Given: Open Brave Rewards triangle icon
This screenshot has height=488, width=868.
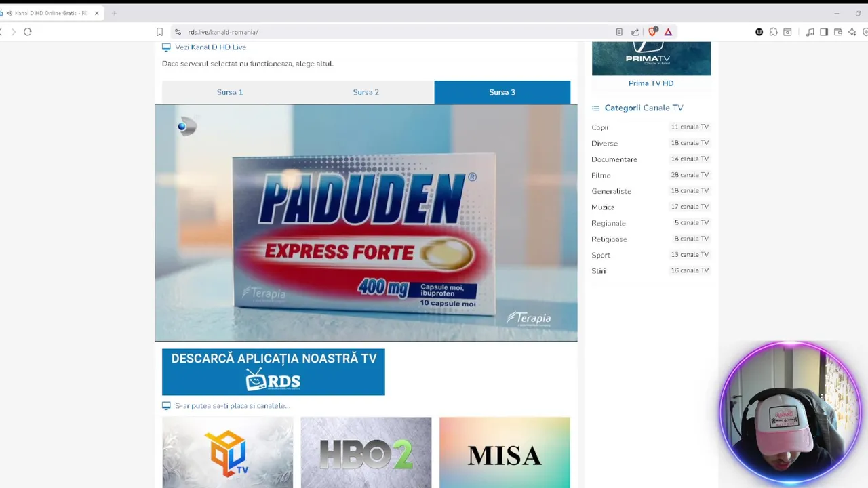Looking at the screenshot, I should [x=668, y=32].
